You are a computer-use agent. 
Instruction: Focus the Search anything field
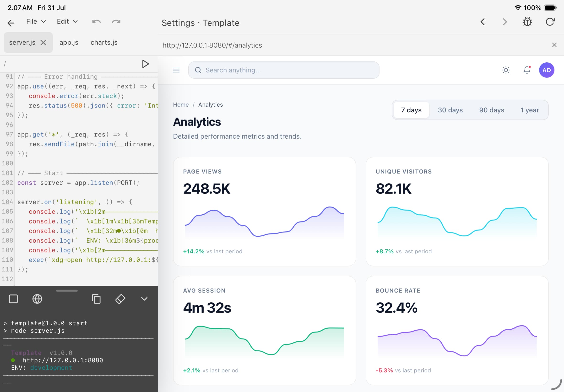coord(284,70)
